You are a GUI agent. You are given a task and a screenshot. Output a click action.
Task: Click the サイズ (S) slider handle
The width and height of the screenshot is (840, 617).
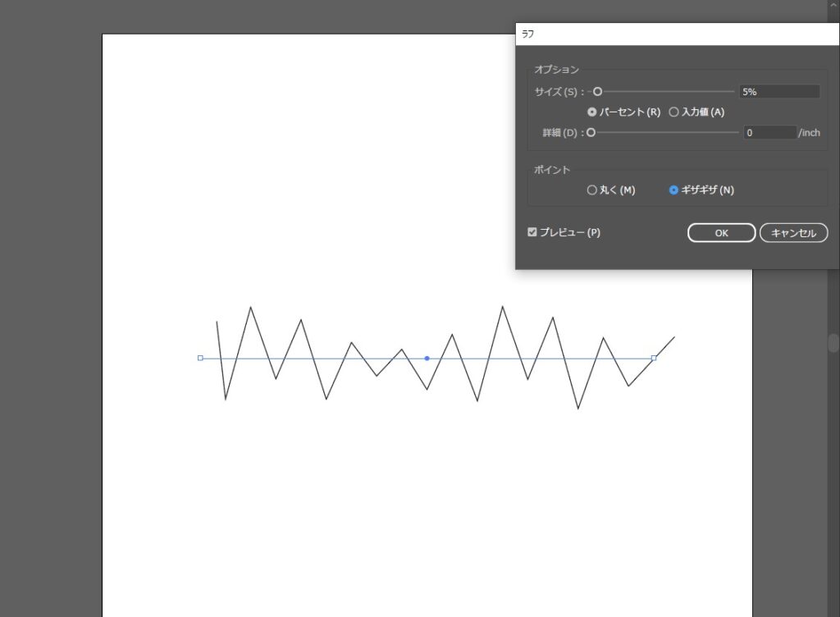[x=597, y=92]
